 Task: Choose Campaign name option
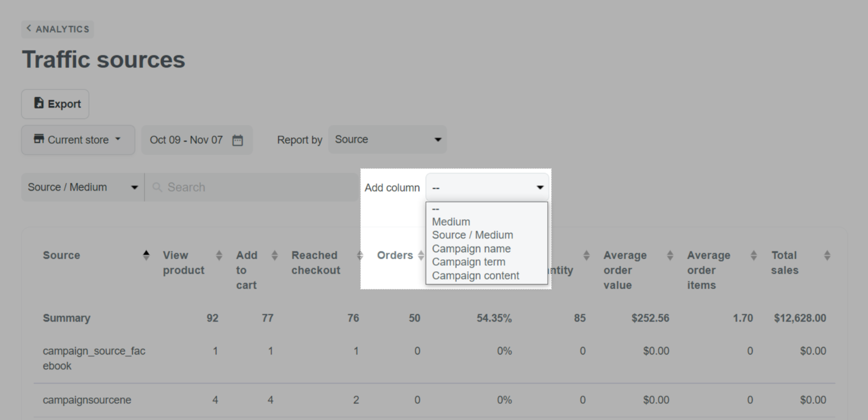(487, 249)
